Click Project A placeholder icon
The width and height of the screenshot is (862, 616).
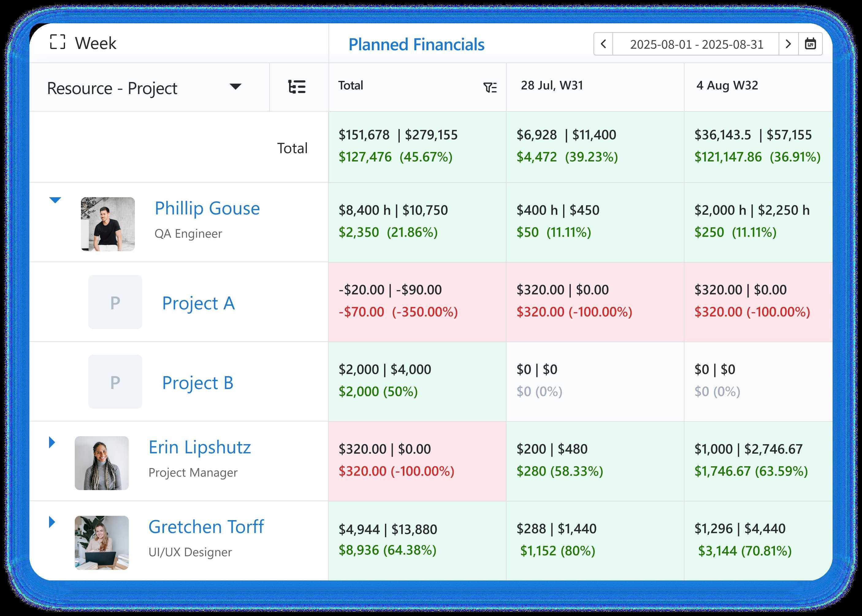(x=115, y=302)
